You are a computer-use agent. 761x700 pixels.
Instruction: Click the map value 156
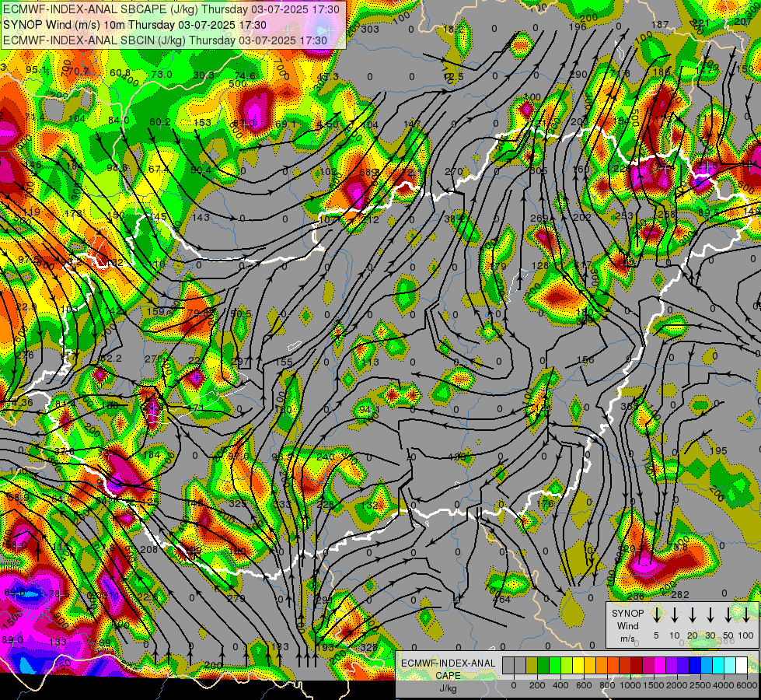pos(585,359)
